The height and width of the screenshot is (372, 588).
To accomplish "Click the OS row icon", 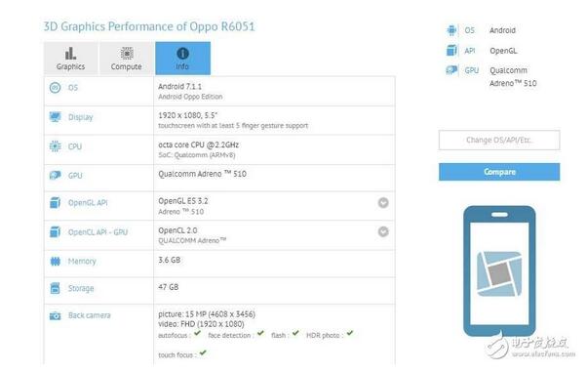I will pyautogui.click(x=56, y=88).
